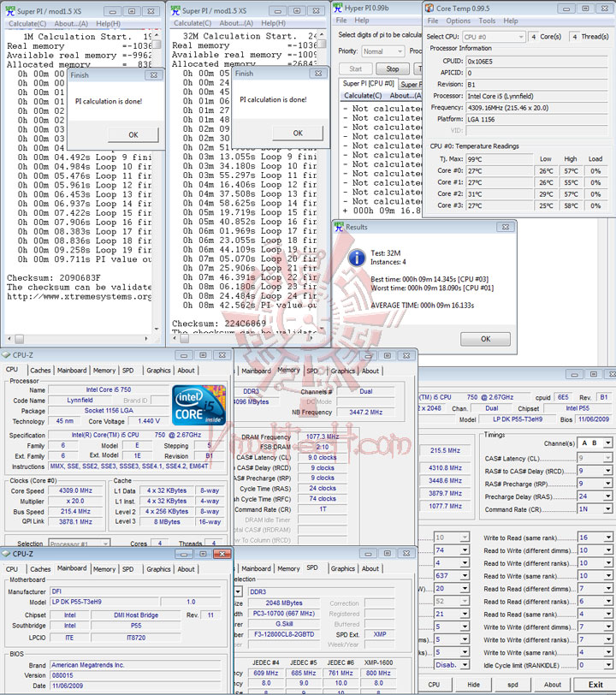
Task: Confirm the Hyper PI Results dialog with OK
Action: click(486, 339)
